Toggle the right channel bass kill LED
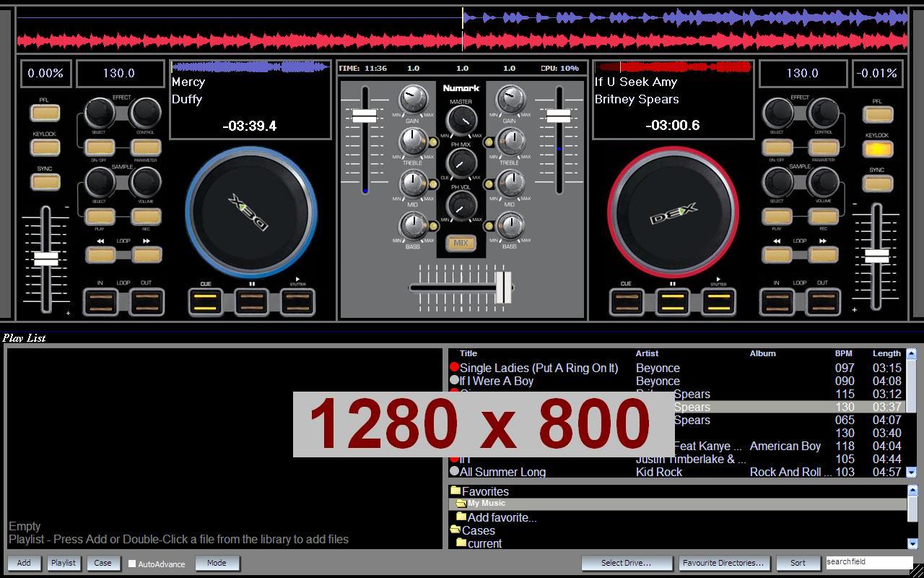The image size is (924, 578). click(489, 227)
